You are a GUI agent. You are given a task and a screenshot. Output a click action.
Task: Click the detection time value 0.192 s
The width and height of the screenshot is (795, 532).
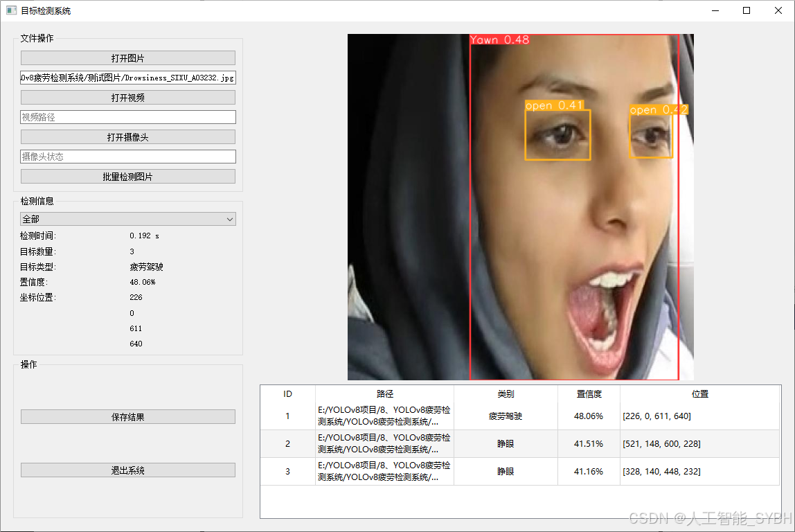pyautogui.click(x=144, y=236)
